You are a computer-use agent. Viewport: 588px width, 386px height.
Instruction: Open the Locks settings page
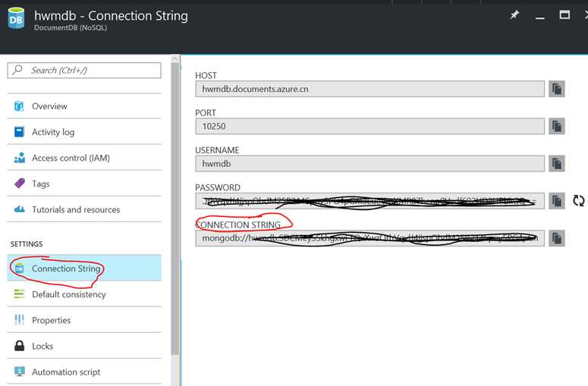tap(84, 346)
